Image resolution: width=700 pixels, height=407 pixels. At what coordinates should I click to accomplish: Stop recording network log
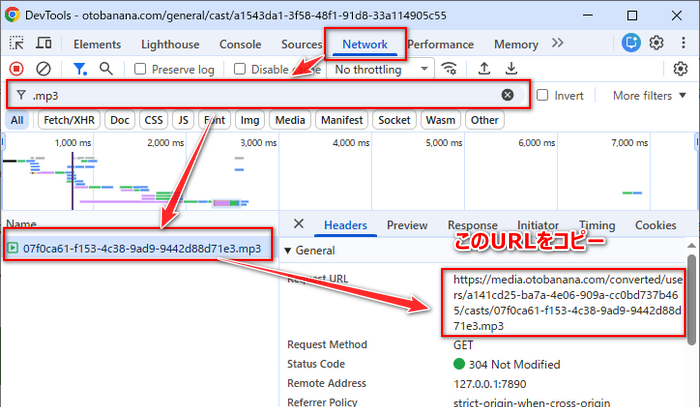pyautogui.click(x=17, y=69)
